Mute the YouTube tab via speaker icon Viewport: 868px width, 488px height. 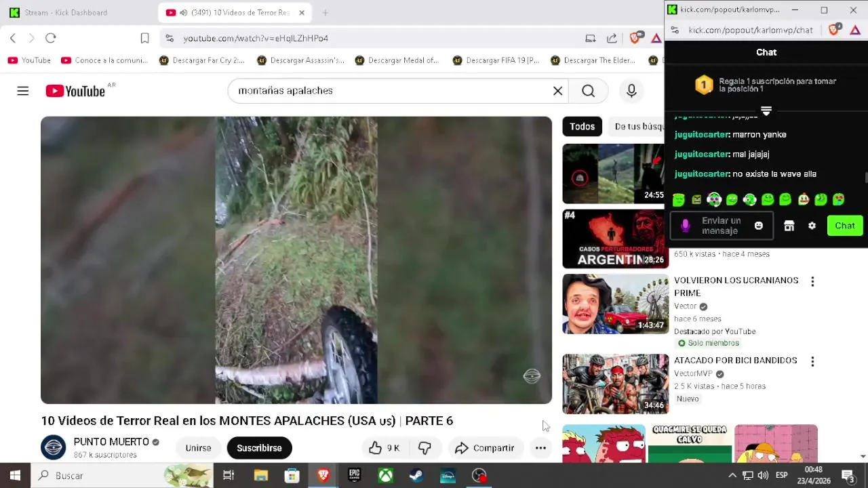[183, 13]
